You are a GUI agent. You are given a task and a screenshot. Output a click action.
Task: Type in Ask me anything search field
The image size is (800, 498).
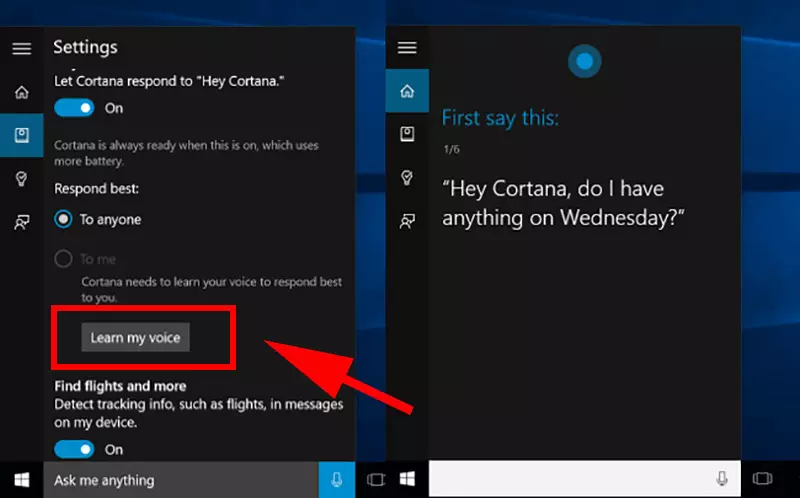180,480
